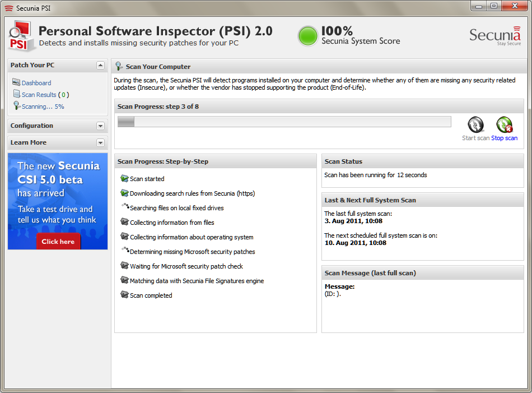Click the green System Score indicator circle
The image size is (532, 393).
pos(308,36)
